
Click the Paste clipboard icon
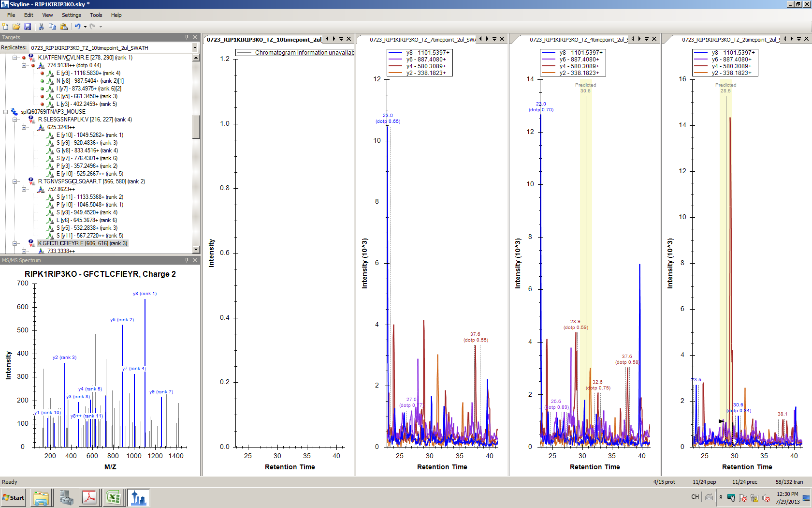pyautogui.click(x=64, y=27)
